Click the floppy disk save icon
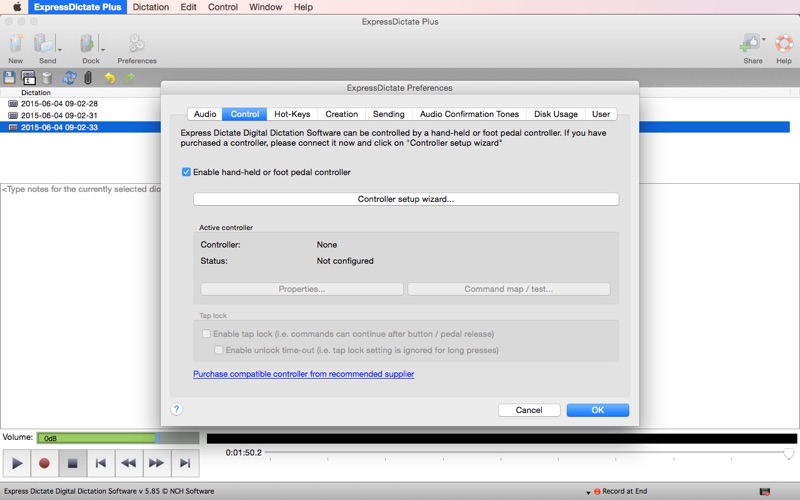 10,78
